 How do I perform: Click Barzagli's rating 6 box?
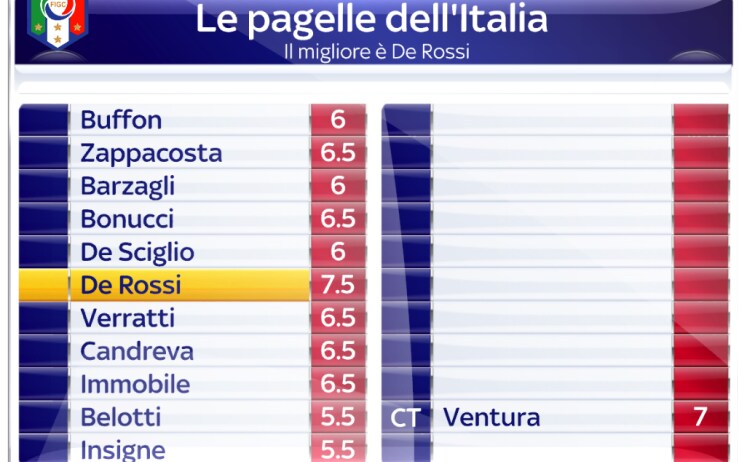click(338, 186)
